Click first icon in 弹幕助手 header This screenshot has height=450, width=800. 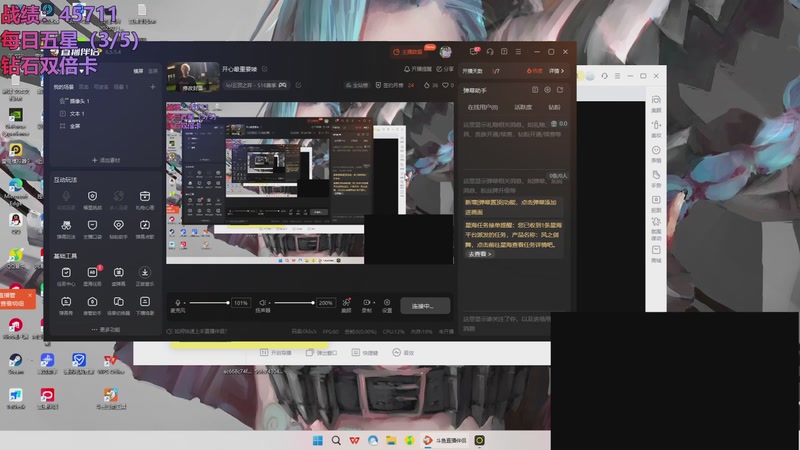click(535, 90)
